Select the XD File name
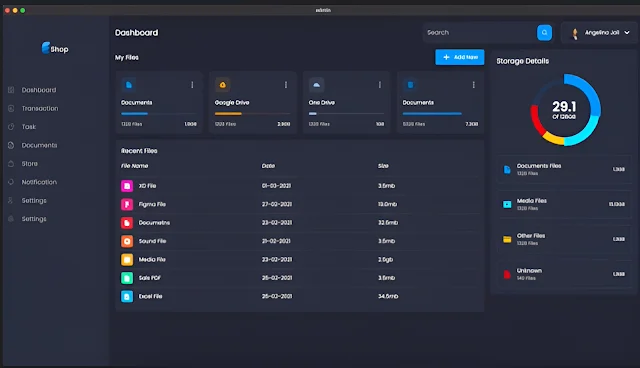The width and height of the screenshot is (640, 368). coord(147,186)
